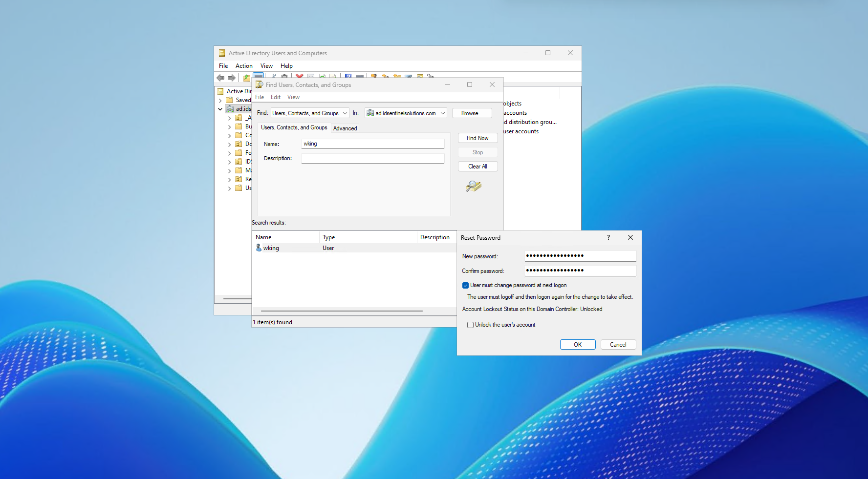Open the In domain dropdown

(442, 113)
